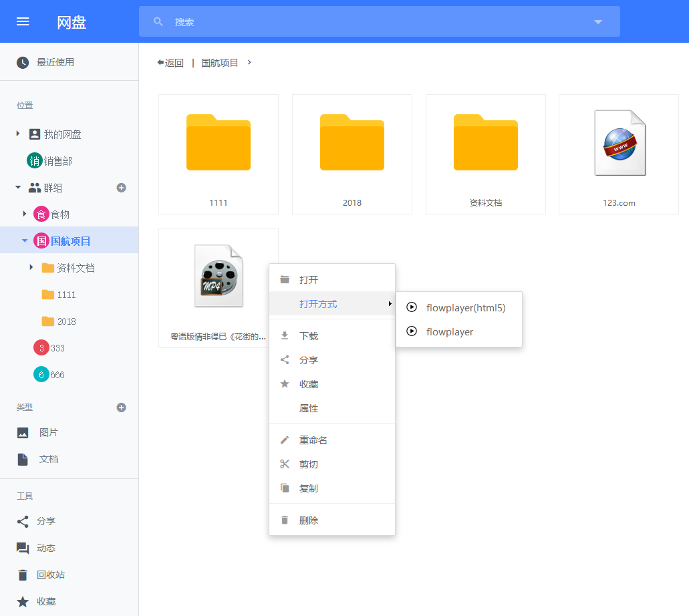Focus the 搜索 search field

(x=379, y=21)
